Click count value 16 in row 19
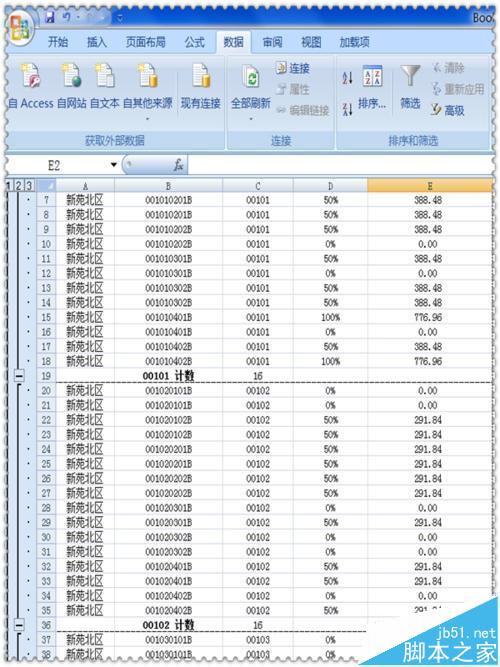Screen dimensions: 500x667 258,376
